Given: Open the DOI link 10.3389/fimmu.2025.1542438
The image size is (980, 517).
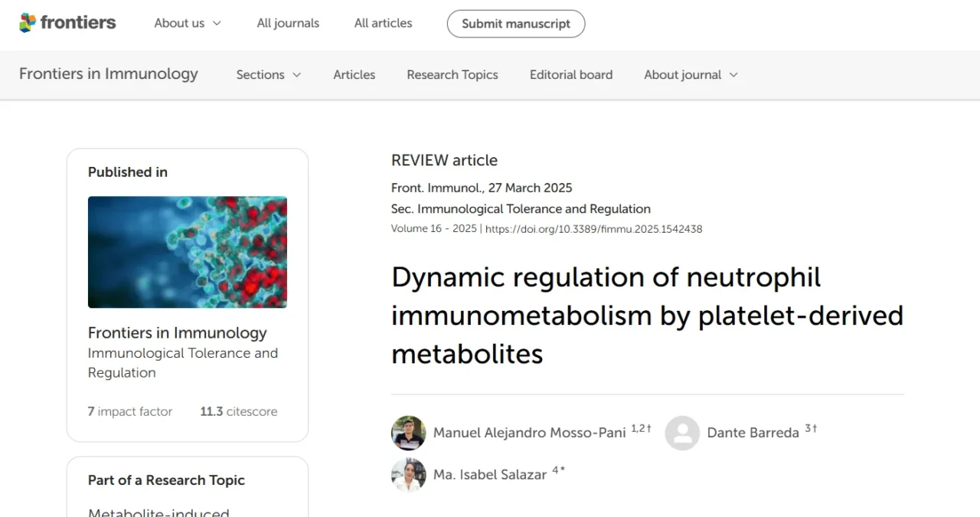Looking at the screenshot, I should 594,229.
